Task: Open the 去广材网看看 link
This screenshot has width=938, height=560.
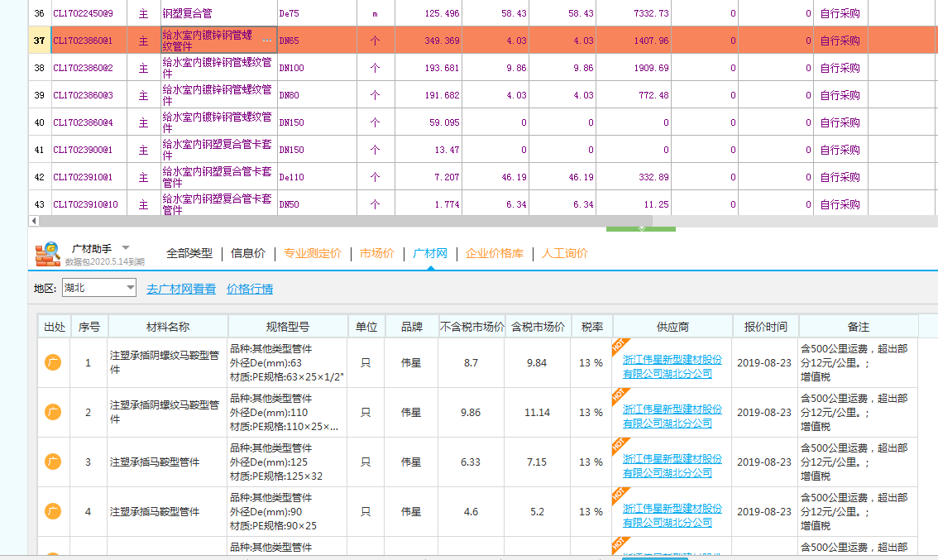Action: 181,289
